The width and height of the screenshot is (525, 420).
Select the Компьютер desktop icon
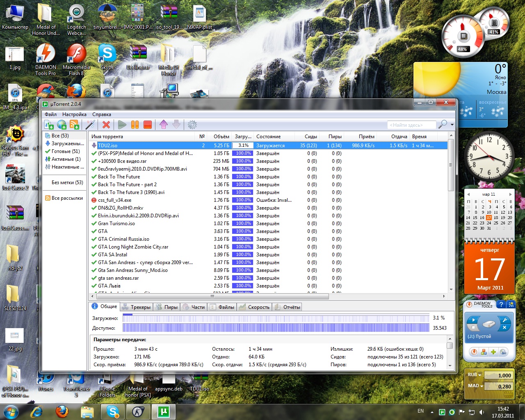click(x=15, y=17)
